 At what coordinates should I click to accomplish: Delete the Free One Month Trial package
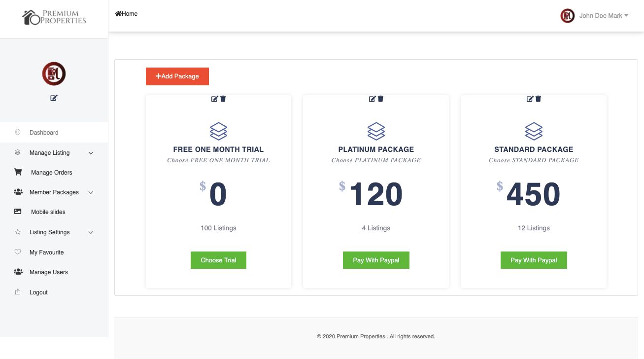223,99
